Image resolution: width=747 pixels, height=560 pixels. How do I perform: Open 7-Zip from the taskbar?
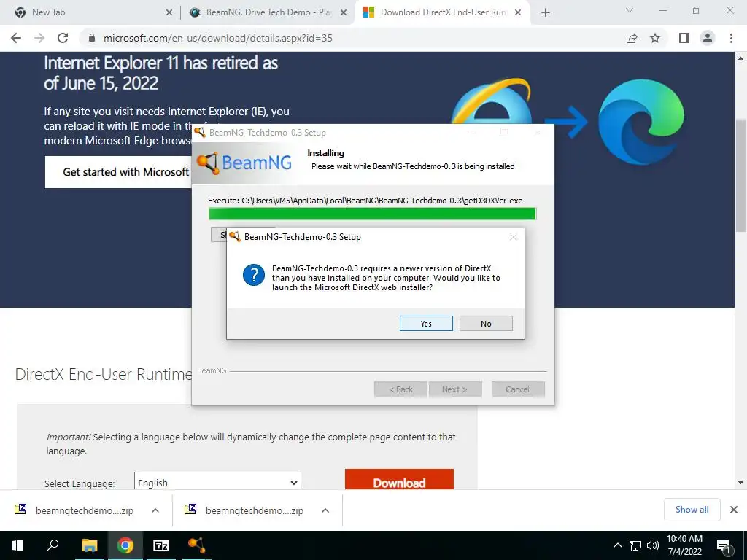click(x=161, y=545)
